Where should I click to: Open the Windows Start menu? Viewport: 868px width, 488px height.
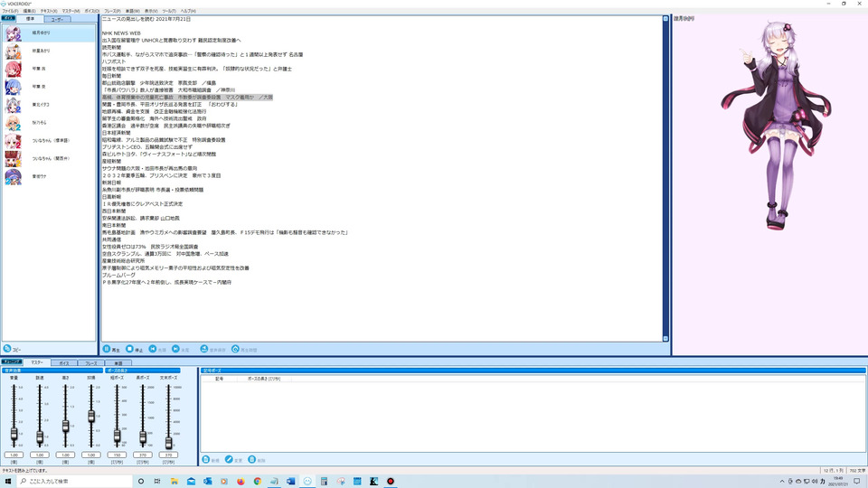pyautogui.click(x=8, y=482)
